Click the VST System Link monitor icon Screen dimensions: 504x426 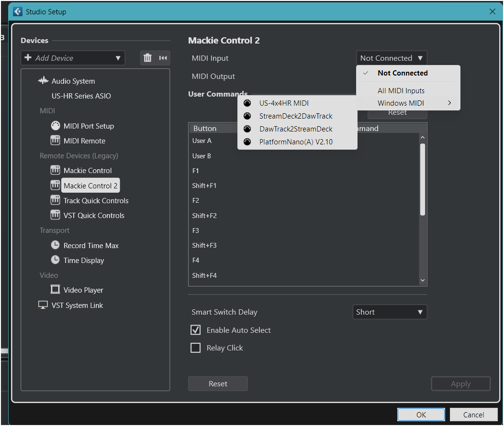pyautogui.click(x=43, y=305)
